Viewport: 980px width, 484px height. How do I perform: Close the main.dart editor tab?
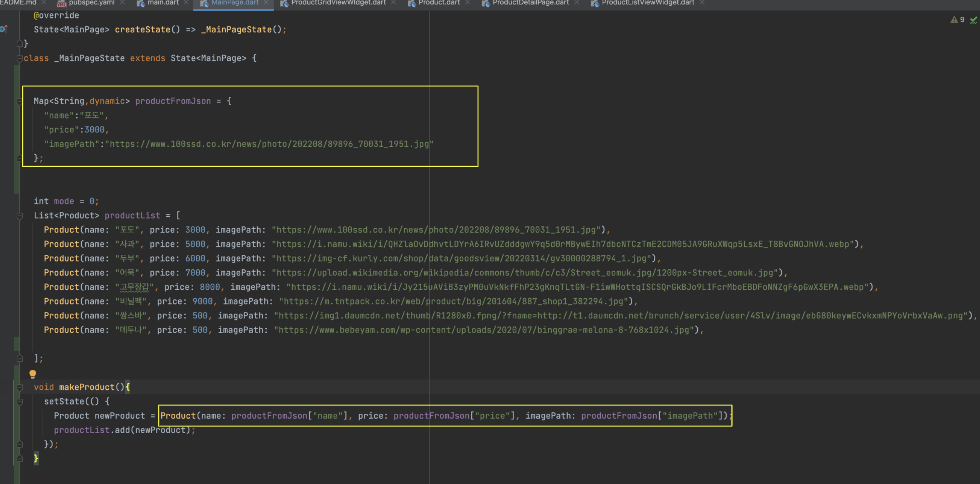(186, 3)
